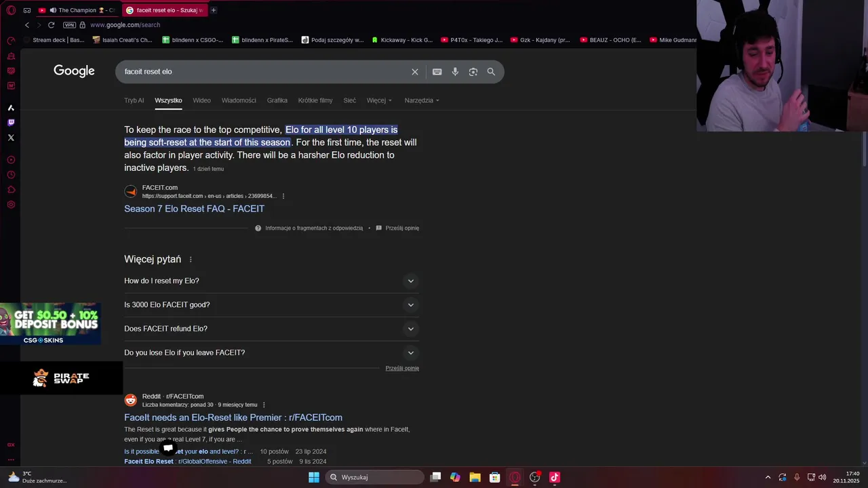The image size is (868, 488).
Task: Open the Grafika results tab
Action: point(277,100)
